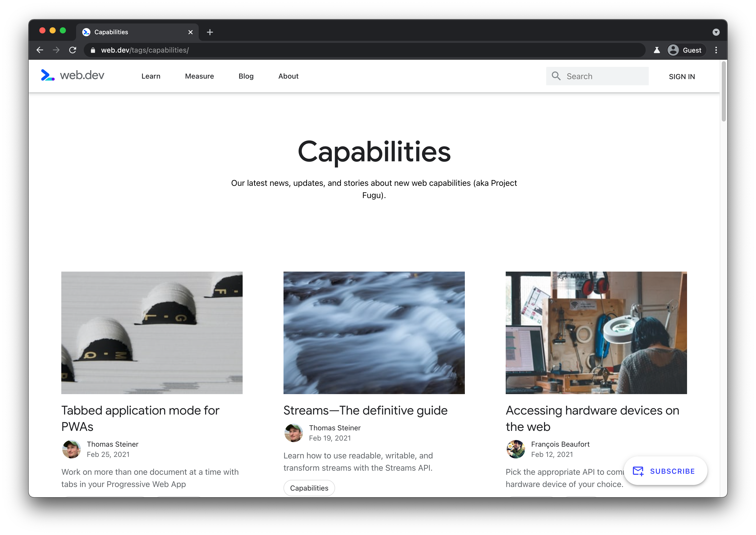Image resolution: width=756 pixels, height=535 pixels.
Task: Click the Capabilities tag button on Streams article
Action: click(x=309, y=488)
